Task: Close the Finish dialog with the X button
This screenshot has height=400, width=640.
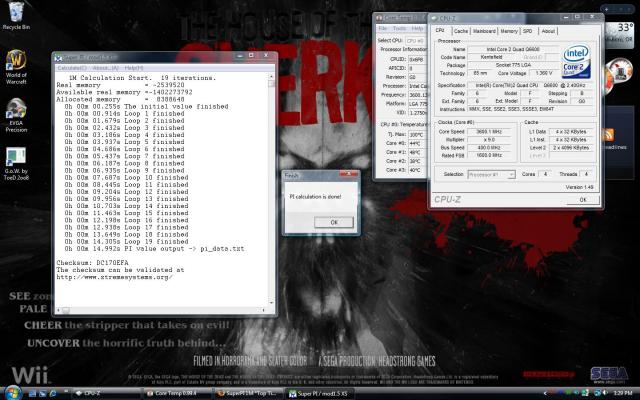Action: pos(349,175)
